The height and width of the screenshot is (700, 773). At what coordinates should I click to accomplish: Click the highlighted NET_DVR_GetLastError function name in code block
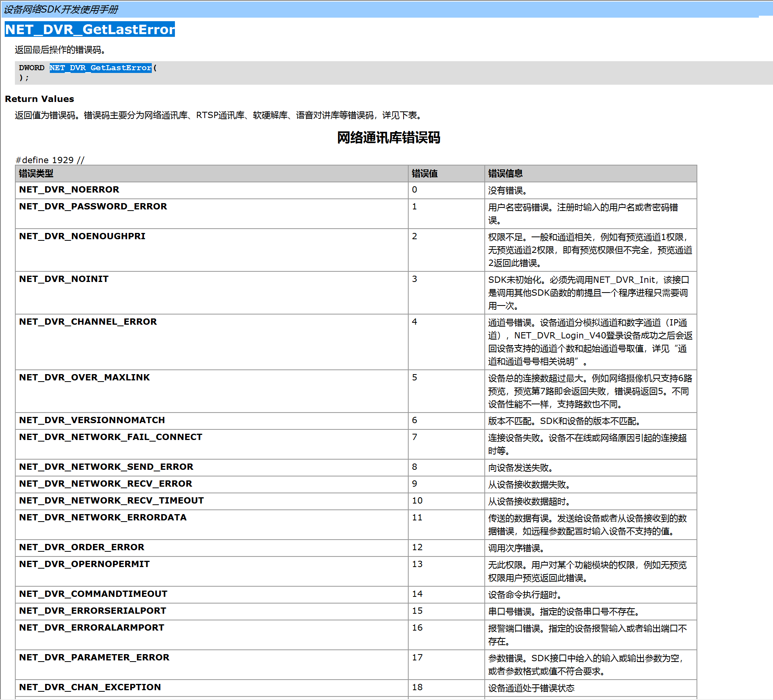pos(100,68)
